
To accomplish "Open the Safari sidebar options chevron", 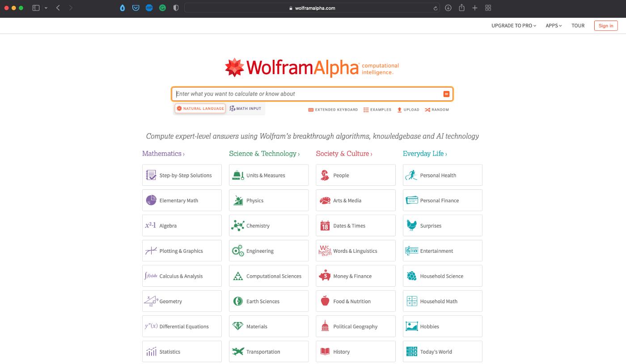I will [x=46, y=8].
